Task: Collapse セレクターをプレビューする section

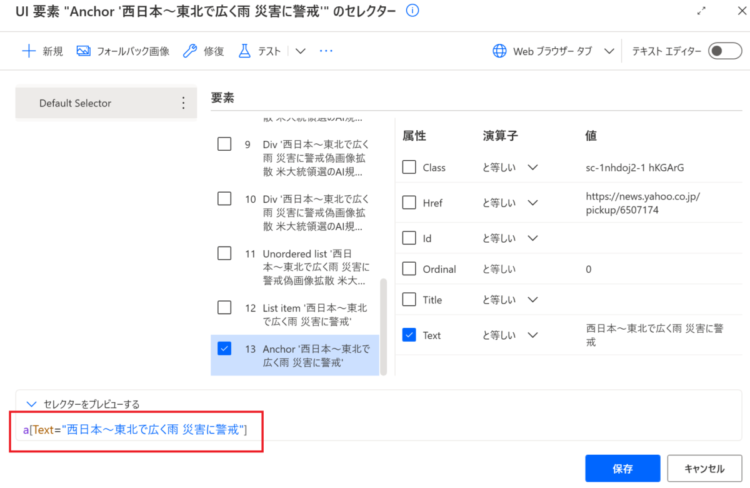Action: [32, 404]
